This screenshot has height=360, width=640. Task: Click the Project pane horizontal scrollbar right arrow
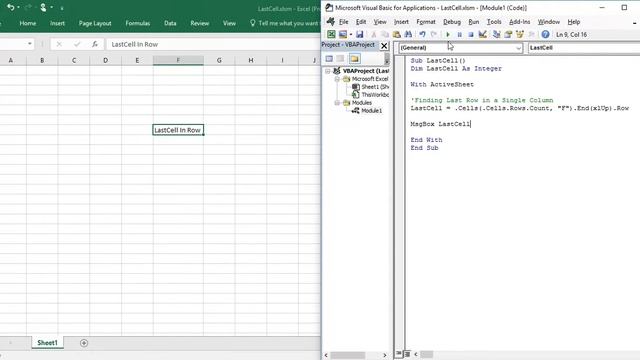384,355
